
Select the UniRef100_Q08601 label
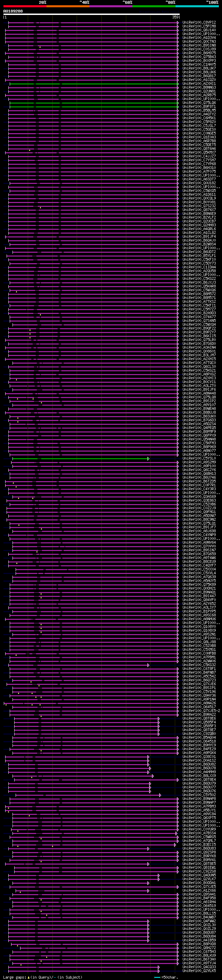pos(199,351)
